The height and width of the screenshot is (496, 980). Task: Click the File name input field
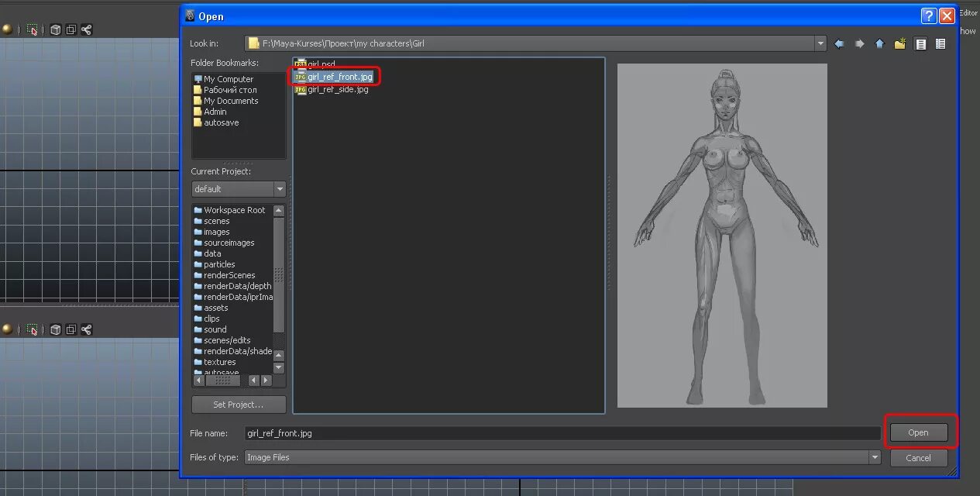[x=562, y=433]
